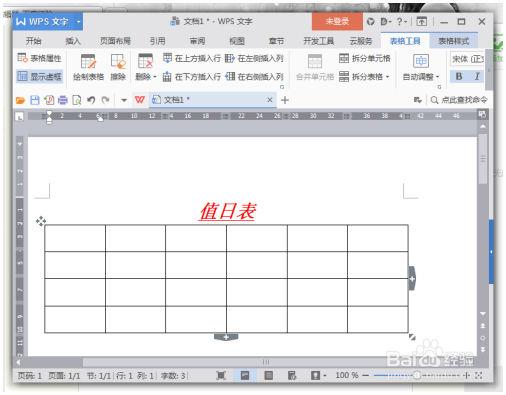Switch to the 插入 ribbon tab
Screen dimensions: 506x395
point(73,41)
